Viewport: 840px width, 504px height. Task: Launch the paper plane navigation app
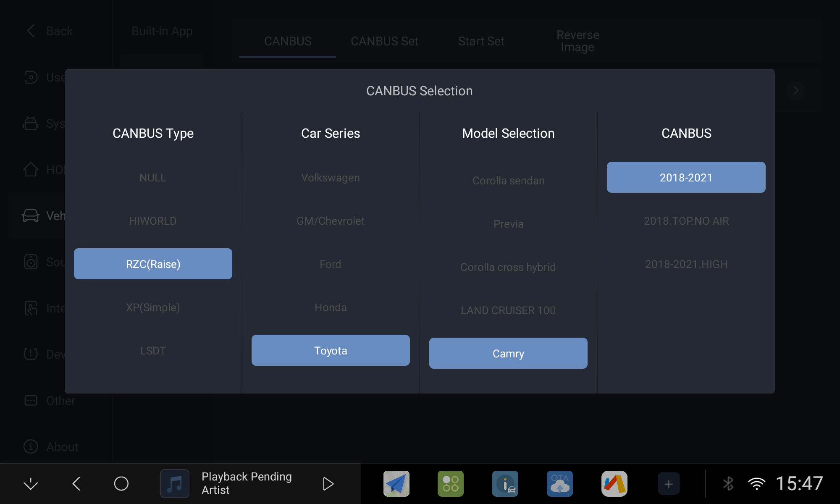396,483
